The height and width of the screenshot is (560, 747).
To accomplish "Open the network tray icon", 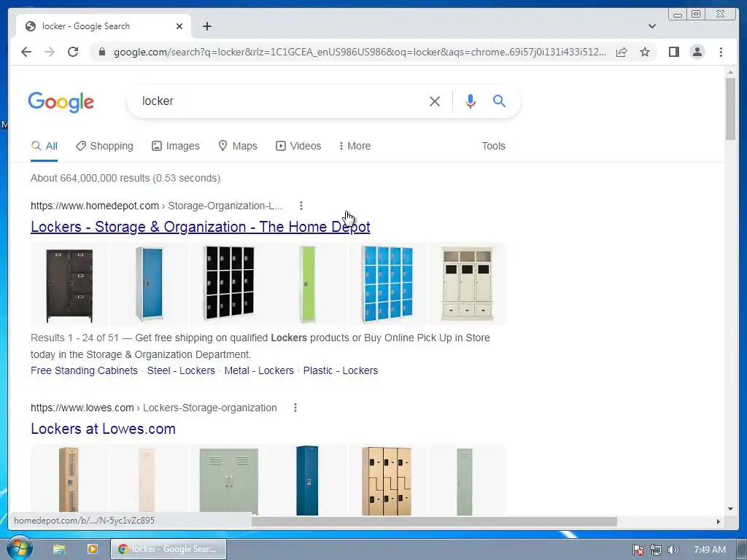I will click(656, 550).
